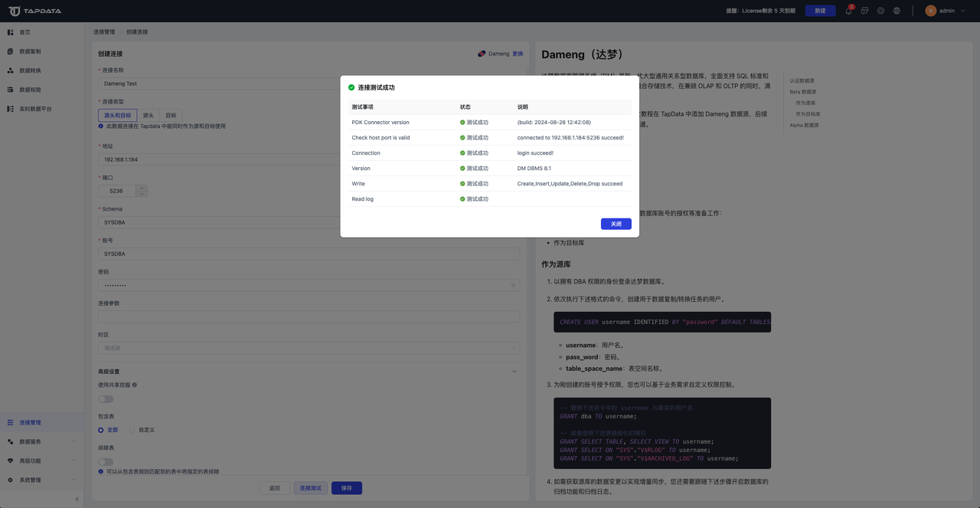Screen dimensions: 980x508
Task: Choose 源头和目标 connection type
Action: coord(118,115)
